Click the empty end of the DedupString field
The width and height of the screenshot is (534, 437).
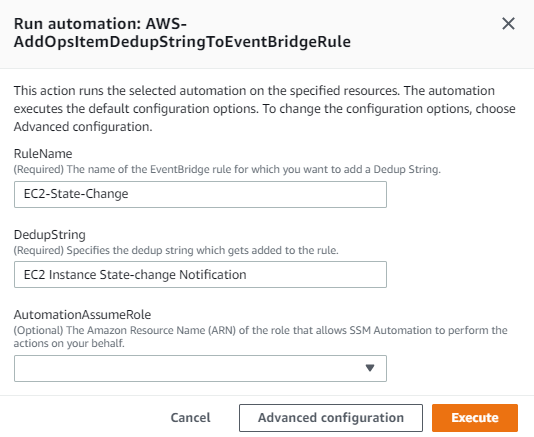click(316, 275)
